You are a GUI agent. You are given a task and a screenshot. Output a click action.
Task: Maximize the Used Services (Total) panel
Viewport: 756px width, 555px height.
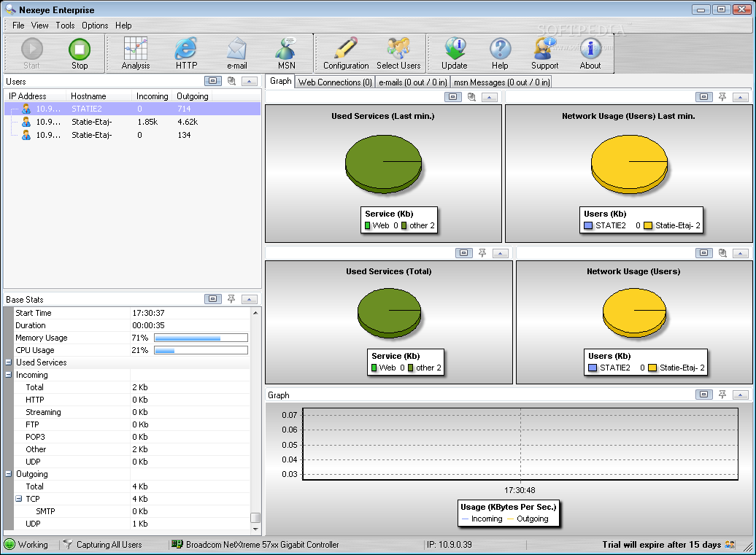point(463,253)
